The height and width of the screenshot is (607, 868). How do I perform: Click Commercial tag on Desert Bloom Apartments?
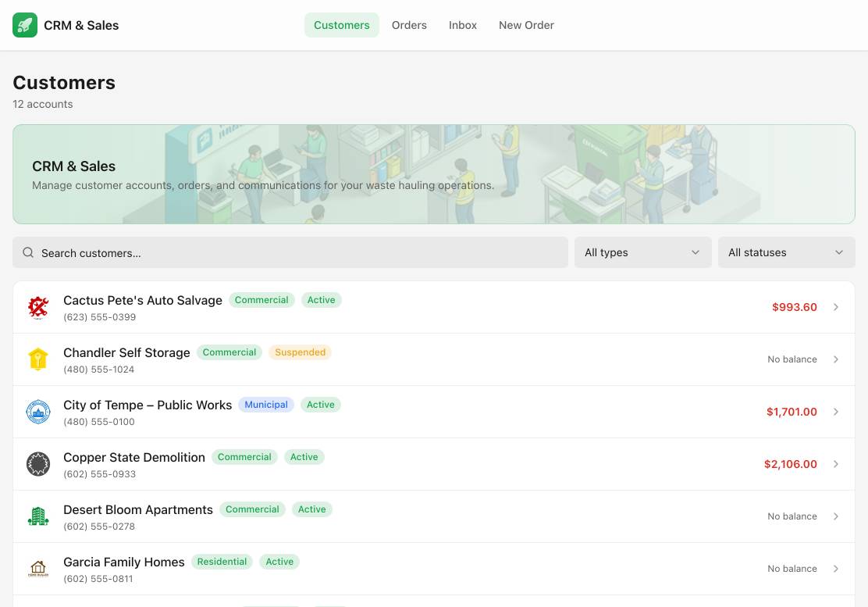pyautogui.click(x=252, y=509)
